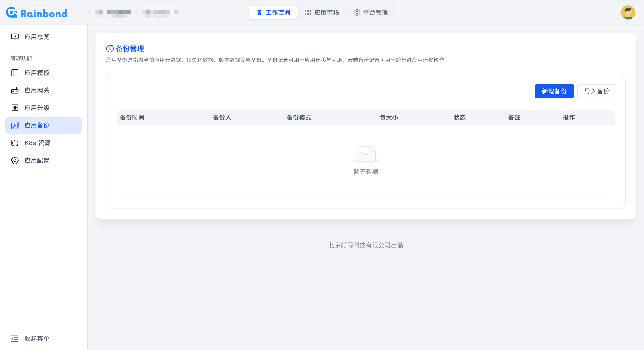Click the 应用备份 sidebar icon

pyautogui.click(x=15, y=125)
